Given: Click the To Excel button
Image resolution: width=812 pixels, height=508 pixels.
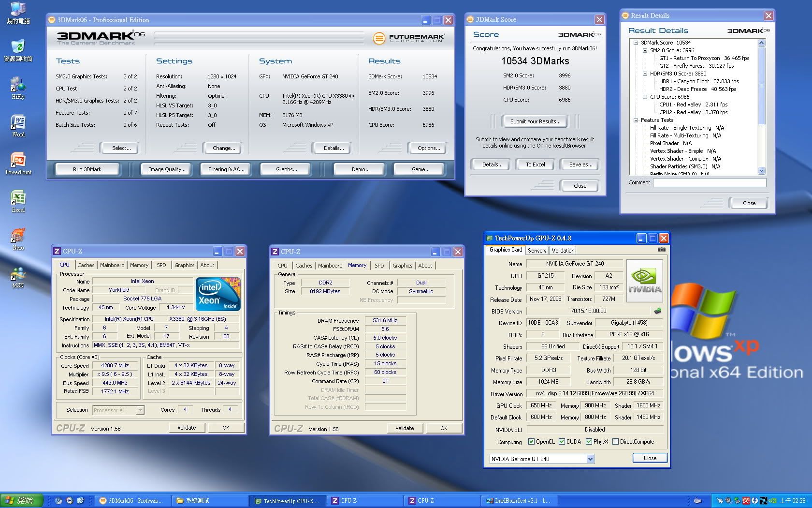Looking at the screenshot, I should point(535,164).
